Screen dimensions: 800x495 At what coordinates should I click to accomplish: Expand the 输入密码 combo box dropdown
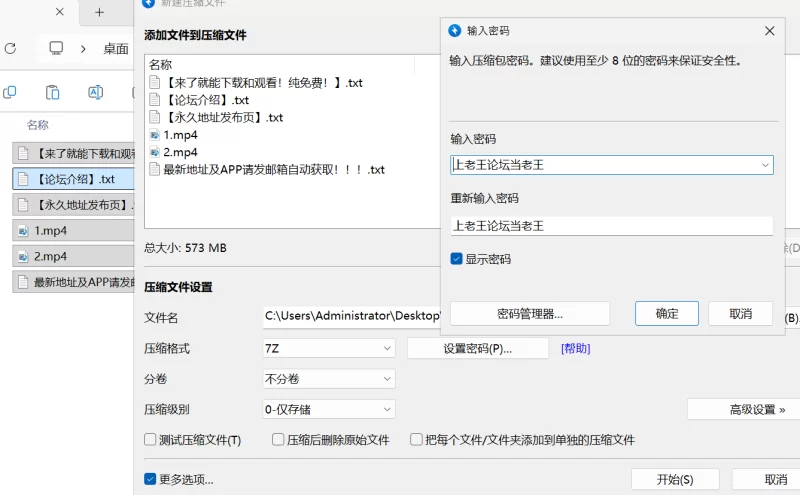tap(765, 165)
